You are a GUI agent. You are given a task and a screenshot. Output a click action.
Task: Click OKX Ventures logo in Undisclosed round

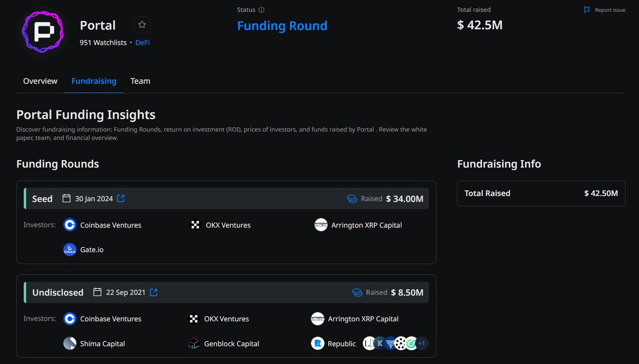point(194,319)
